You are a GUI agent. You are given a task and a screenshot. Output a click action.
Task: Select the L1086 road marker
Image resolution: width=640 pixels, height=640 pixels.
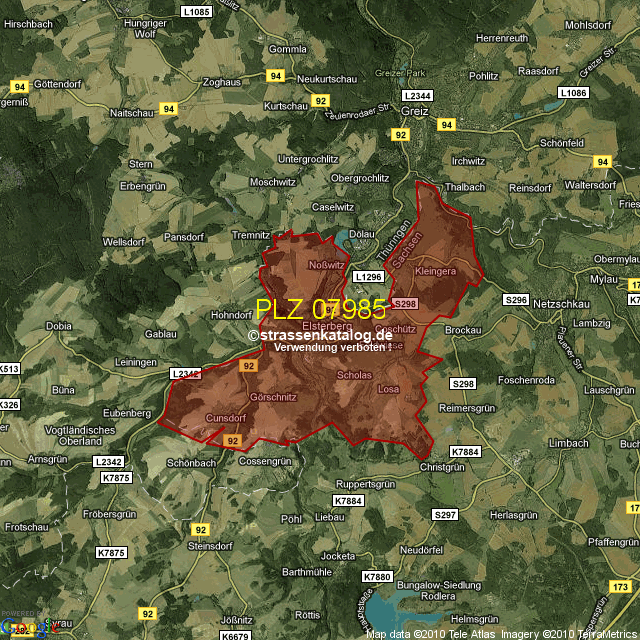tap(574, 92)
